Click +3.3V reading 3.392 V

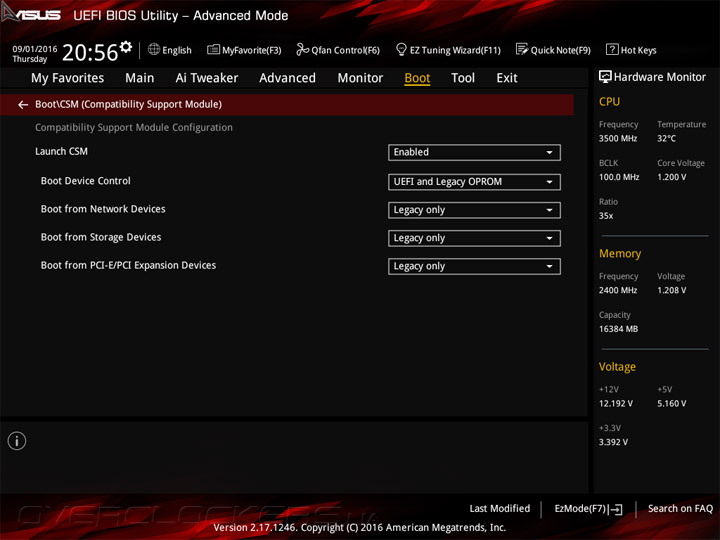point(613,442)
